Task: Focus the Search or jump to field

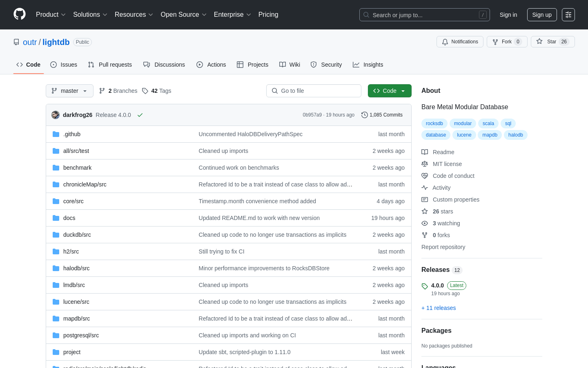Action: [425, 15]
